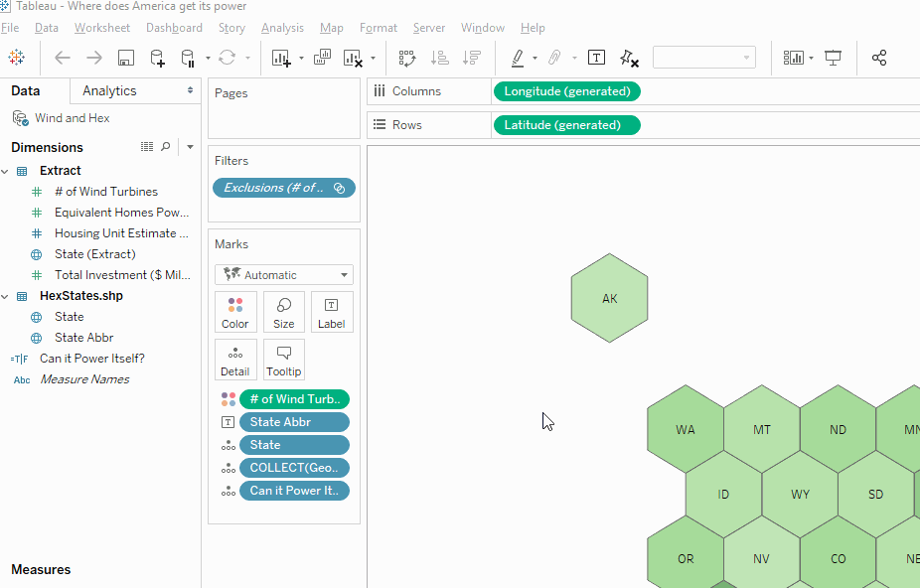Open the Highlight dropdown arrow
This screenshot has width=920, height=588.
point(535,58)
